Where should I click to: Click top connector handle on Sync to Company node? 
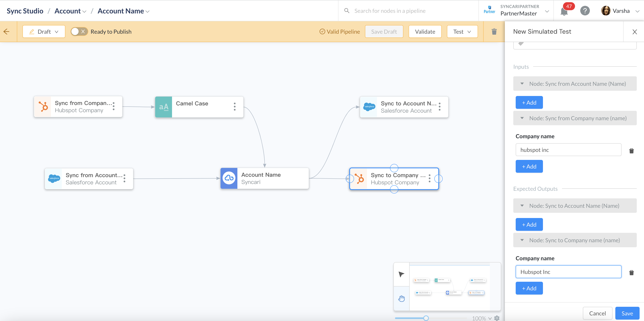click(x=394, y=168)
